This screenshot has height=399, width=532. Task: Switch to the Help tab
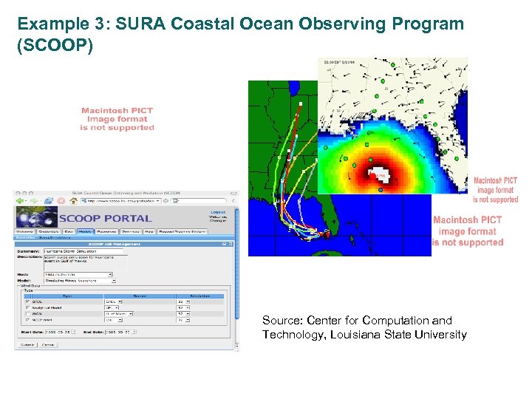pos(149,232)
